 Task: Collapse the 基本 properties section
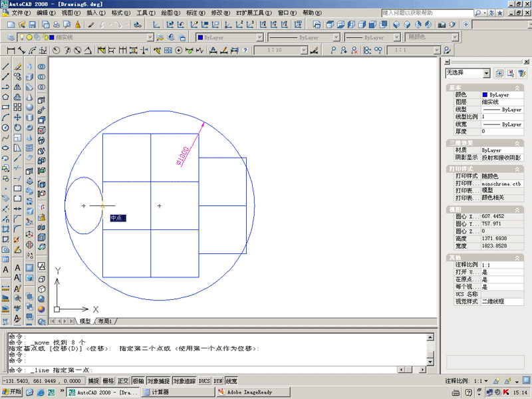(x=517, y=88)
